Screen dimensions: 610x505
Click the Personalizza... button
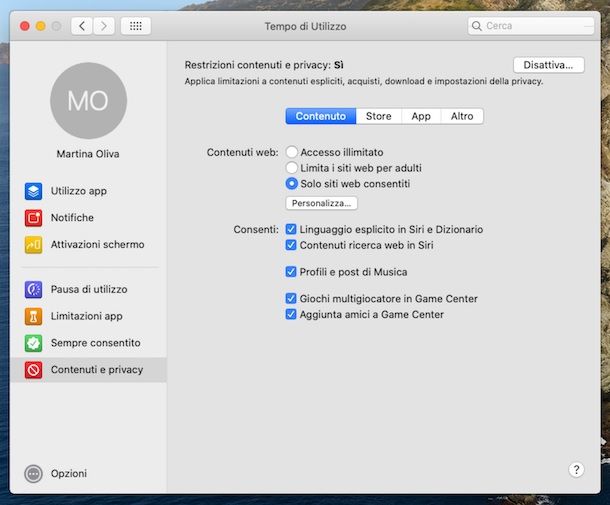pos(321,203)
